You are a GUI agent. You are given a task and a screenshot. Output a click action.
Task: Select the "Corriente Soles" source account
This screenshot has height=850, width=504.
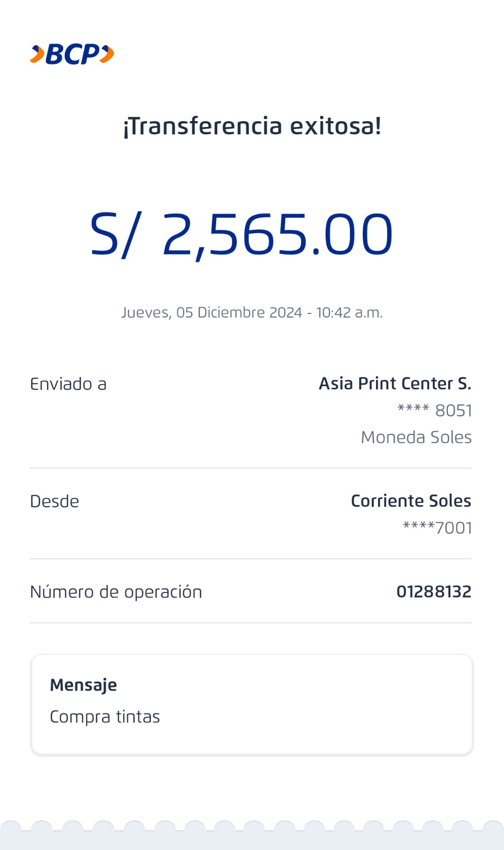411,501
